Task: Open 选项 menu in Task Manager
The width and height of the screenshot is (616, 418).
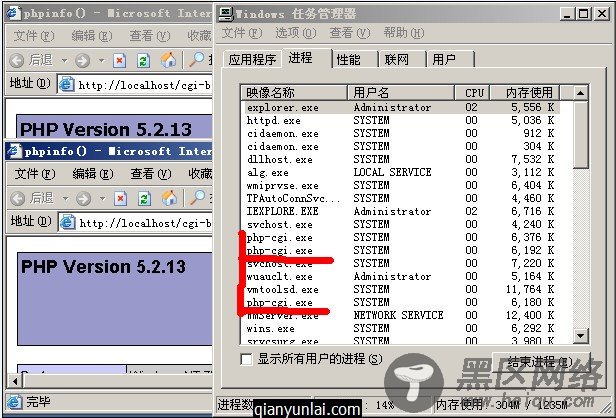Action: coord(295,33)
